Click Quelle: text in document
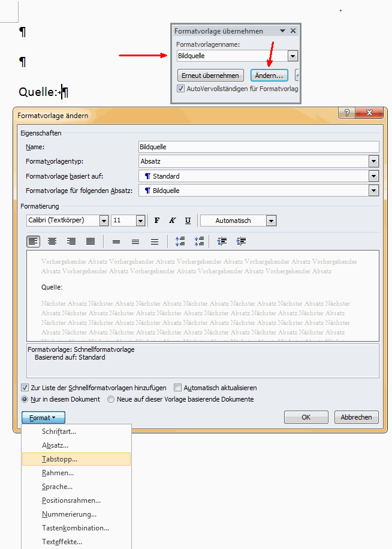Viewport: 392px width, 549px height. click(37, 92)
